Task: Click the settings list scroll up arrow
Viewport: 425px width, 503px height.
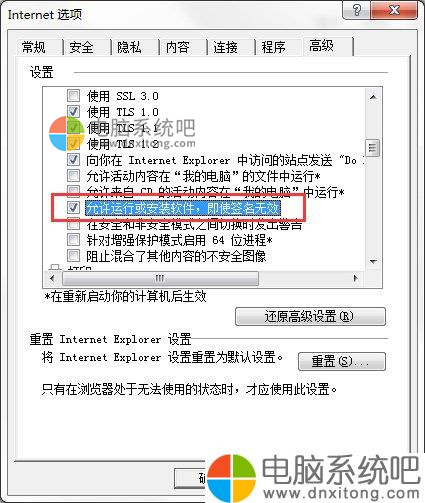Action: click(373, 97)
